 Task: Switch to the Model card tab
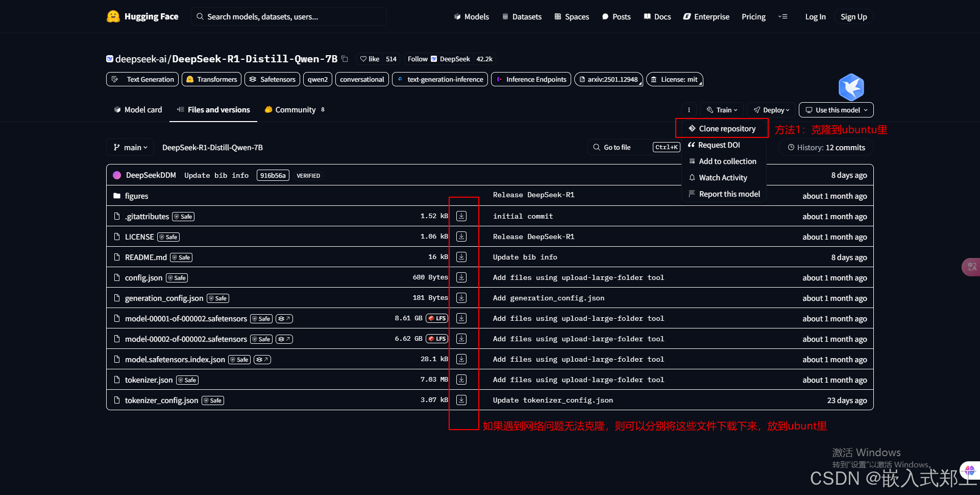click(138, 109)
